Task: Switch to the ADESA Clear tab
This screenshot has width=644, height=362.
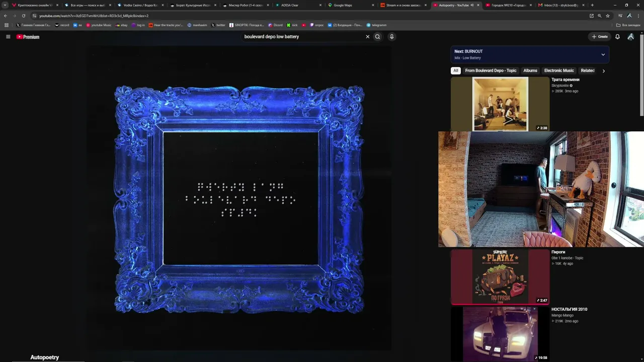Action: pos(297,5)
